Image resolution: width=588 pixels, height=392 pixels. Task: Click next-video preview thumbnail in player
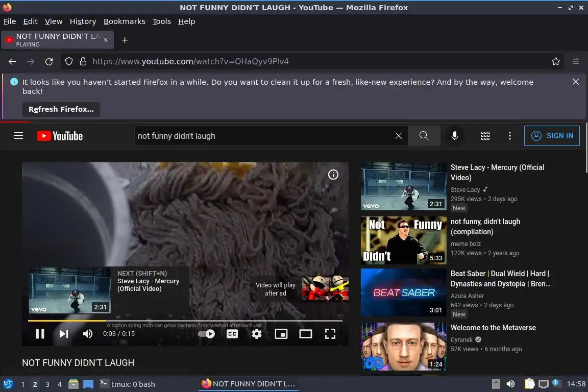coord(70,290)
